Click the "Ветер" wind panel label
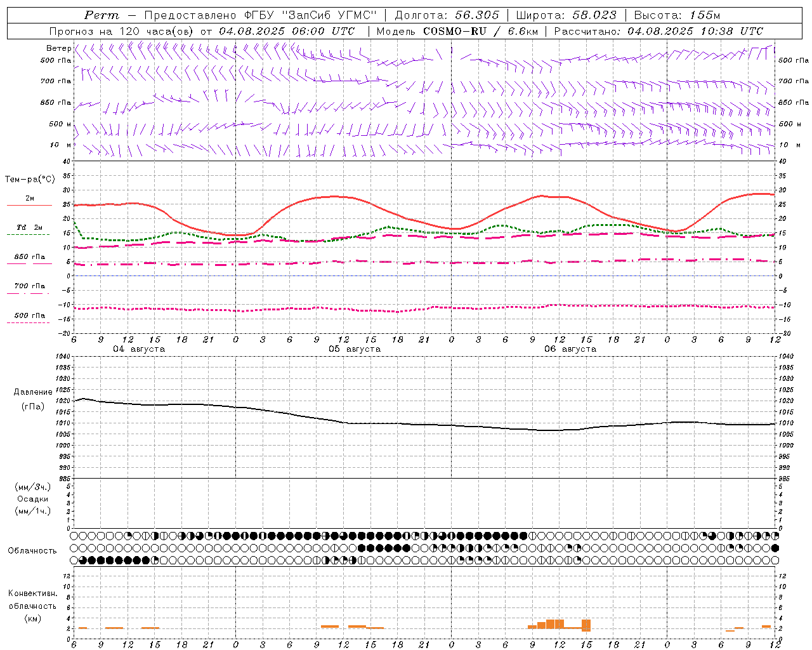The width and height of the screenshot is (812, 650). pyautogui.click(x=58, y=48)
